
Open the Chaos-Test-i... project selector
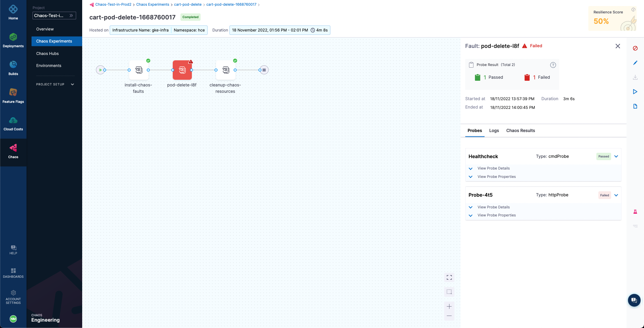coord(54,16)
